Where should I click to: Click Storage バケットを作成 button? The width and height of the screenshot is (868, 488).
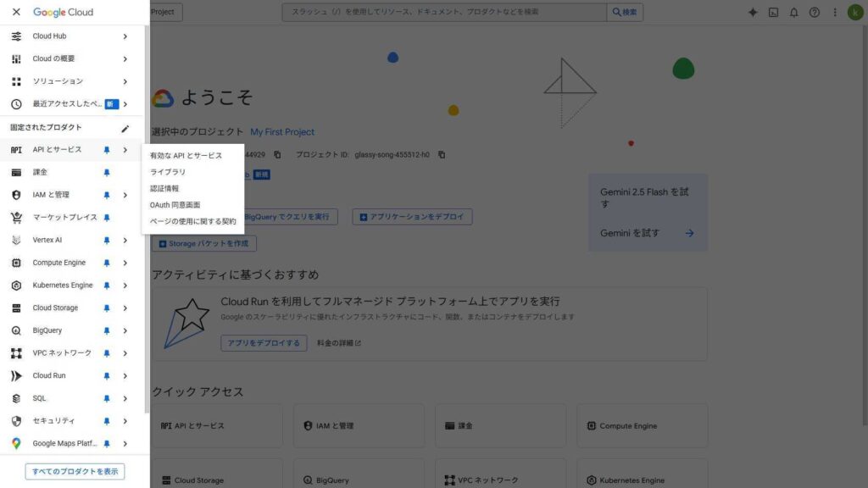tap(204, 243)
